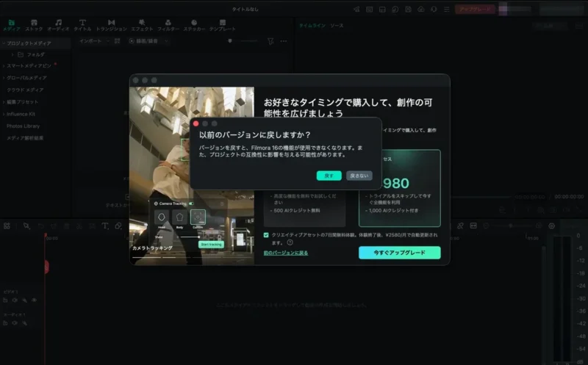Screen dimensions: 588x365
Task: Follow the 前のバージョンに戻る link
Action: 286,253
